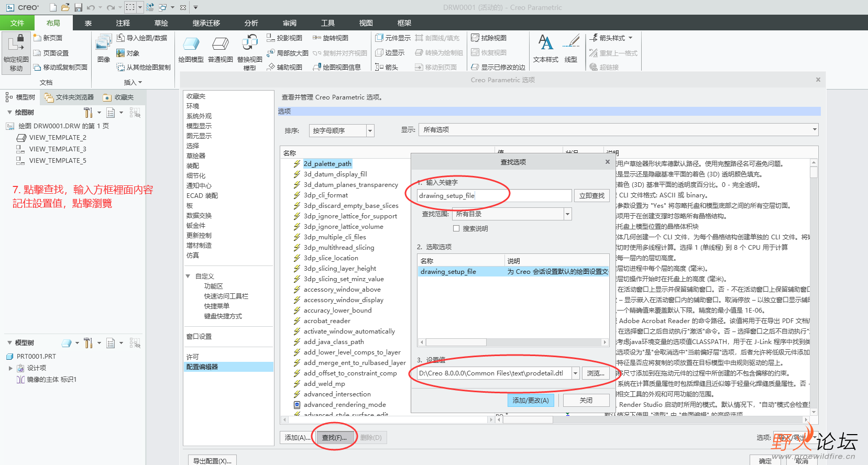Screen dimensions: 868x465
Task: Open the customize quick access toolbar arrow
Action: [x=195, y=7]
